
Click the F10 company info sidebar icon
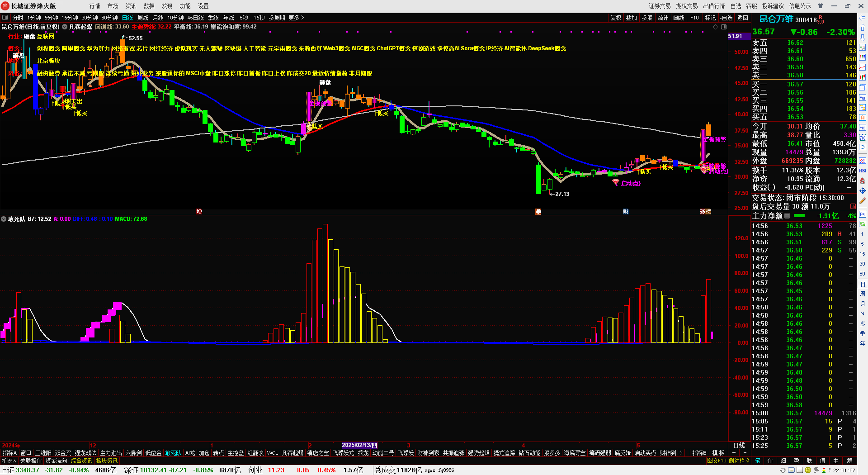coord(863,97)
